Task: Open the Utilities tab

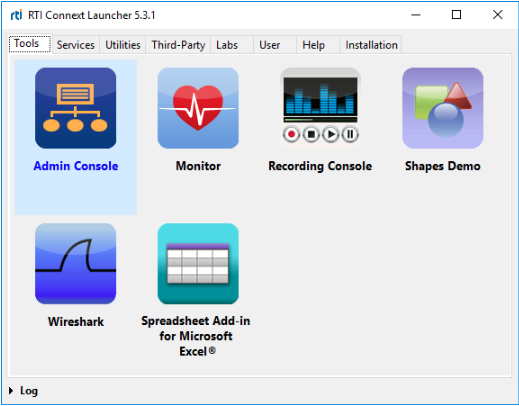Action: click(123, 45)
